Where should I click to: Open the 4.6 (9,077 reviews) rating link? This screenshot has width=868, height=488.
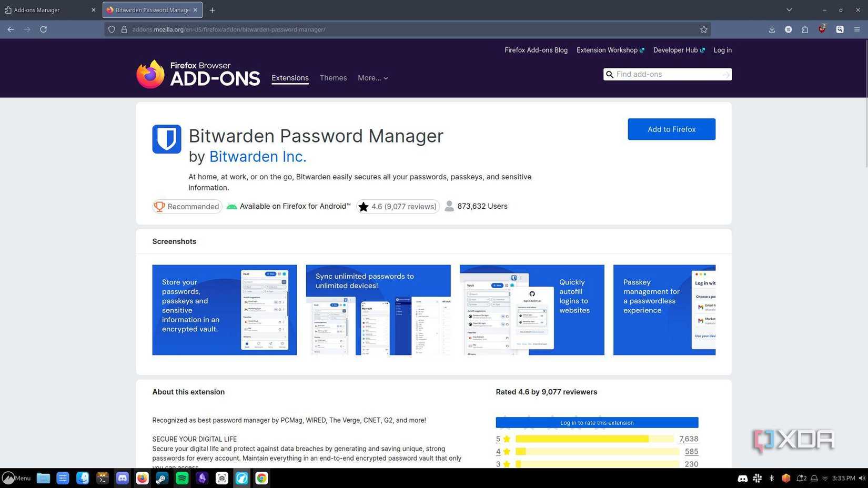coord(398,207)
